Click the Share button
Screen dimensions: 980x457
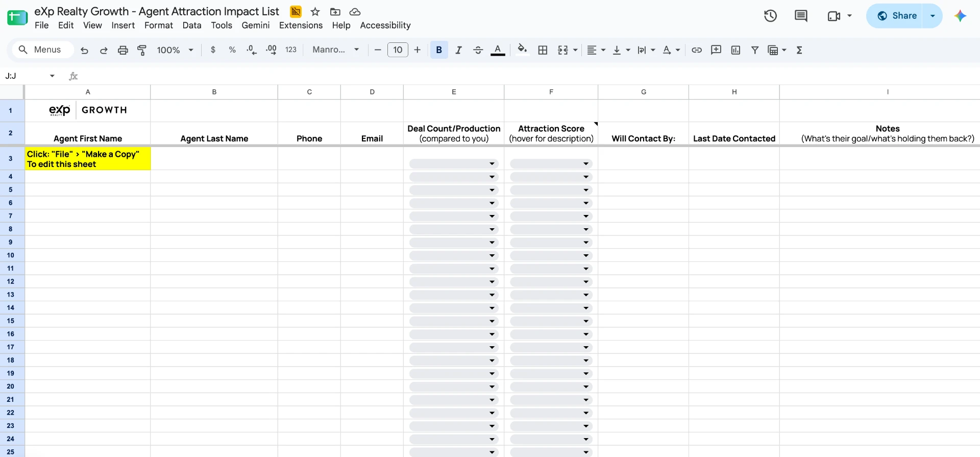[x=897, y=16]
